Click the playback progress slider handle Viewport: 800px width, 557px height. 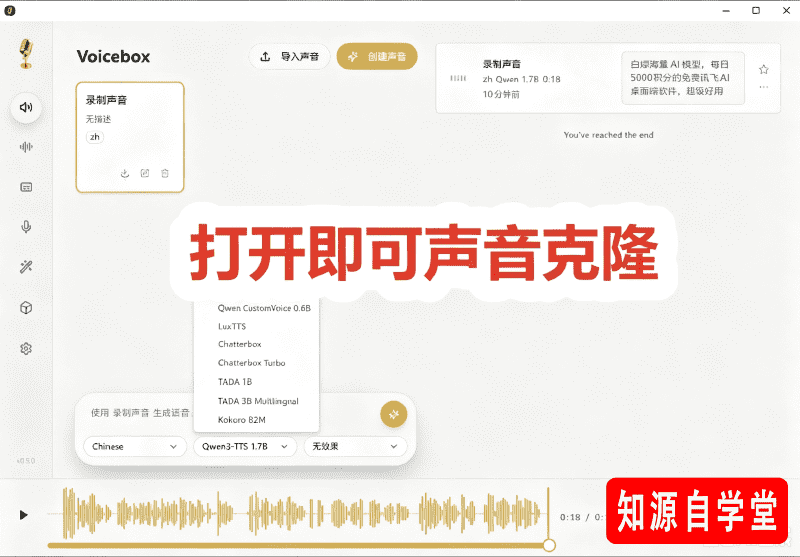[549, 545]
